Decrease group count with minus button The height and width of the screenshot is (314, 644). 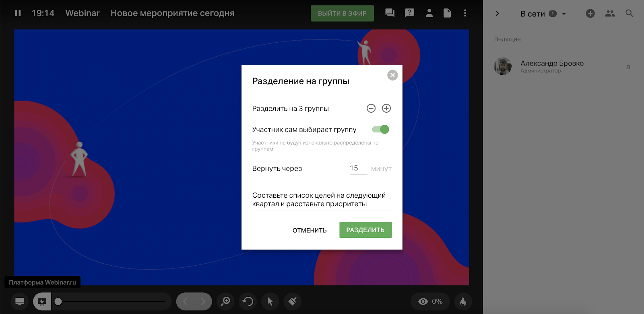click(x=371, y=108)
